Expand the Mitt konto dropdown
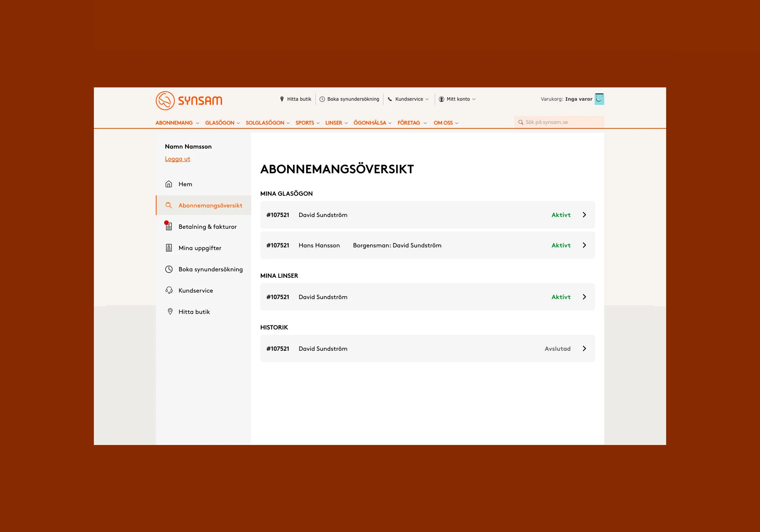The height and width of the screenshot is (532, 760). pos(458,99)
